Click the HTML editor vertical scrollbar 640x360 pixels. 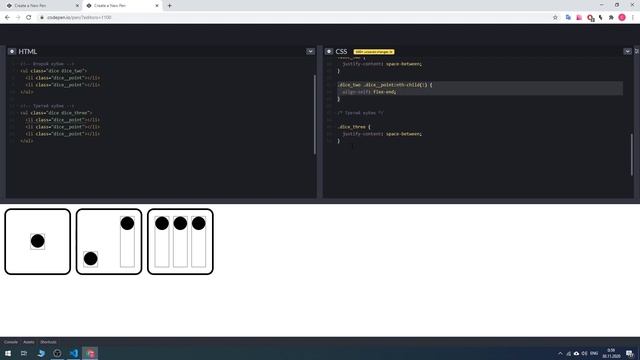(315, 114)
